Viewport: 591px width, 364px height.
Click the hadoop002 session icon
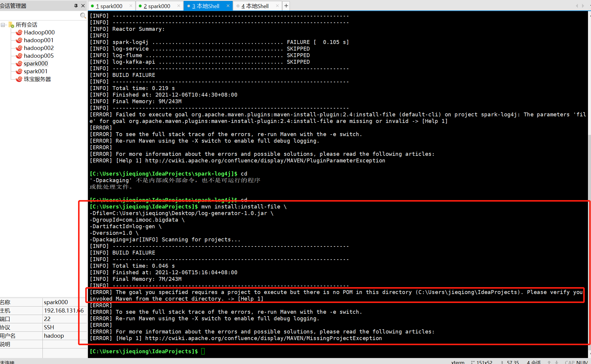click(x=19, y=48)
